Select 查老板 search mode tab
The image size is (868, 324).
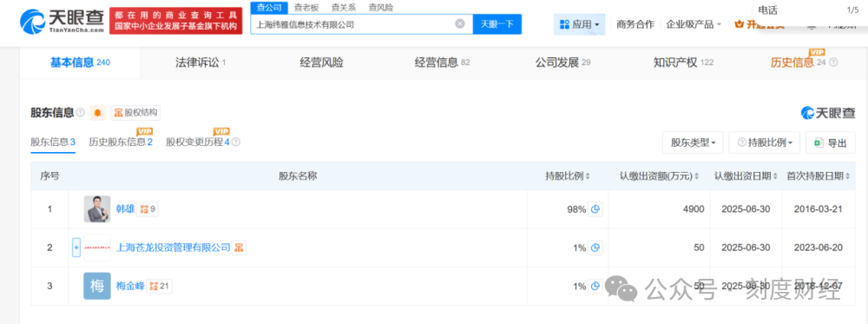(306, 7)
